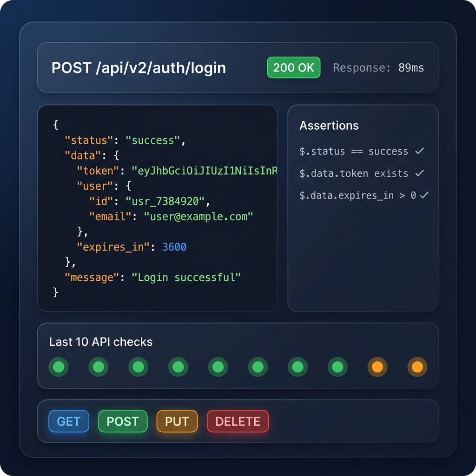Click the second green check dot
The width and height of the screenshot is (476, 476).
[99, 367]
